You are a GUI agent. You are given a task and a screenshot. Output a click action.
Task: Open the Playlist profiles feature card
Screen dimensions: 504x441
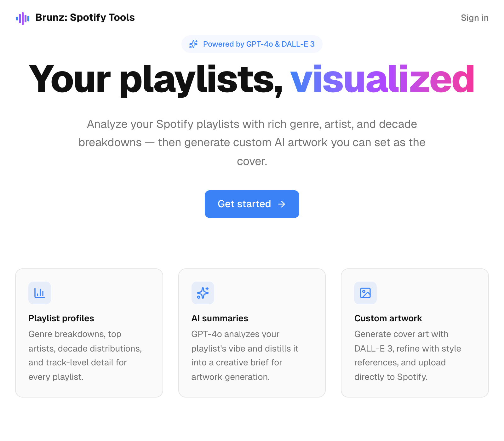pyautogui.click(x=89, y=332)
